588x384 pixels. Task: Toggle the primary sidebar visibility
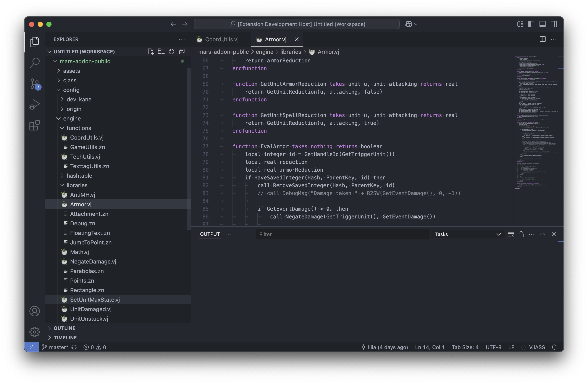(531, 24)
